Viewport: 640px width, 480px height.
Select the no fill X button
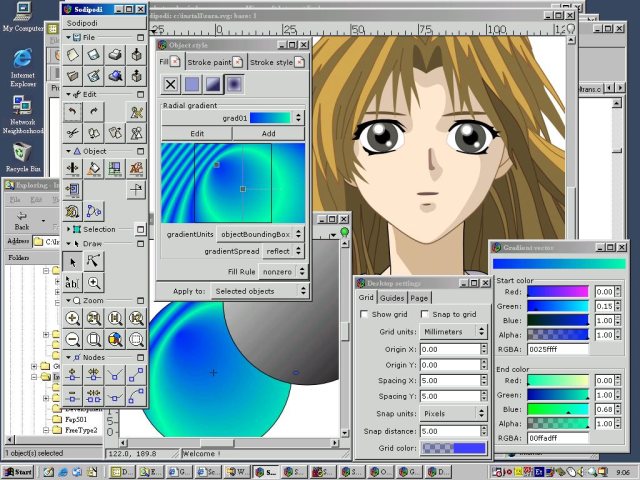click(x=171, y=84)
